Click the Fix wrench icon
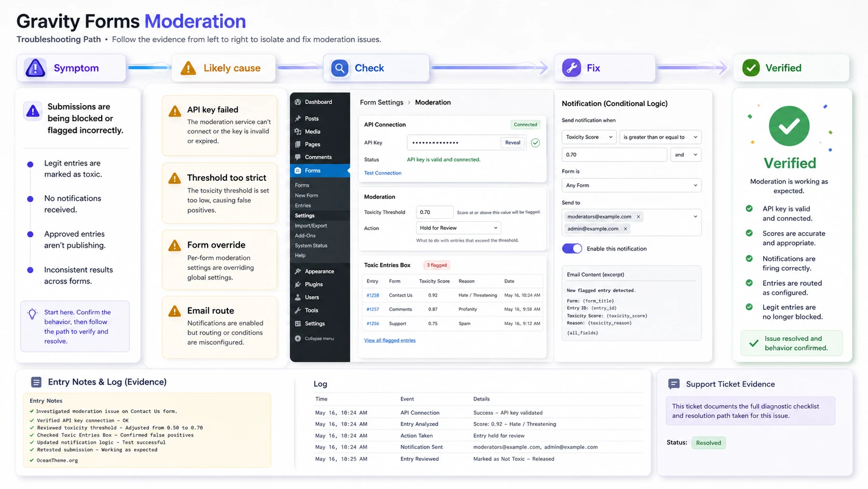 [572, 68]
